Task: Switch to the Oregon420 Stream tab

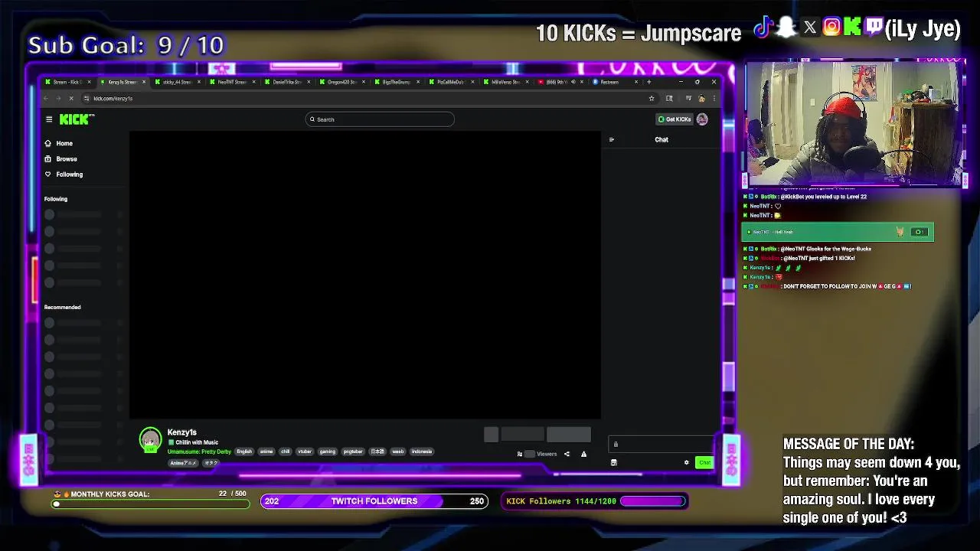Action: click(x=341, y=82)
